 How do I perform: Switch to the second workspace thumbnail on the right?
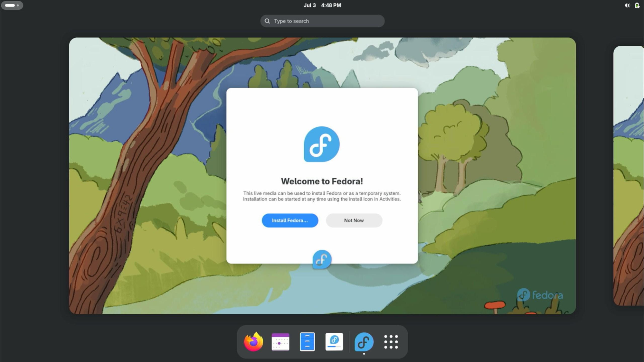629,176
